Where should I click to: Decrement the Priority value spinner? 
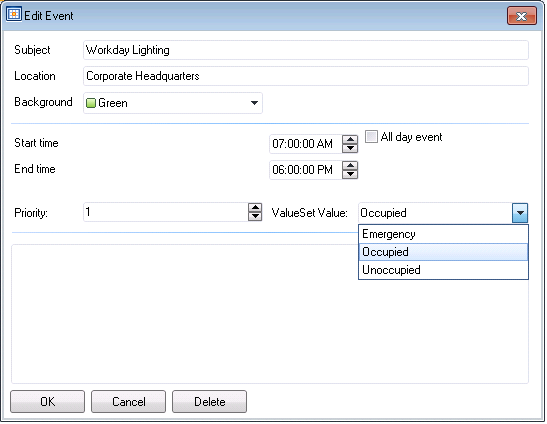click(255, 216)
